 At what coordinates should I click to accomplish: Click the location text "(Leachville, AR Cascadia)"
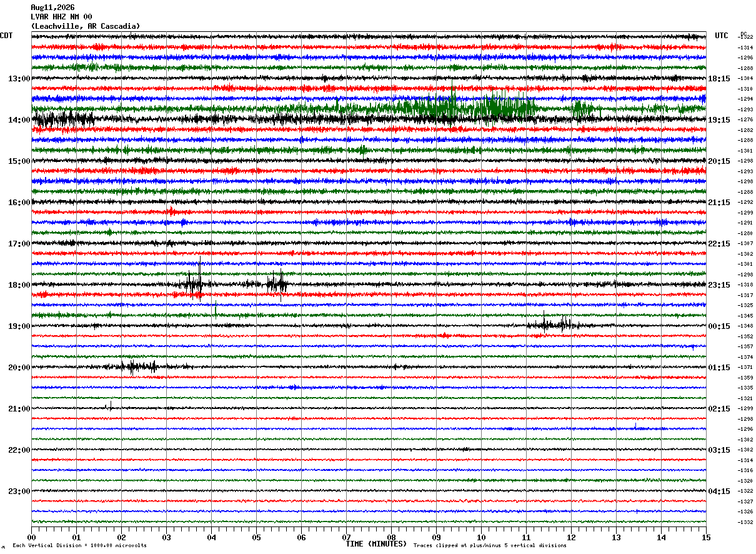pos(86,26)
